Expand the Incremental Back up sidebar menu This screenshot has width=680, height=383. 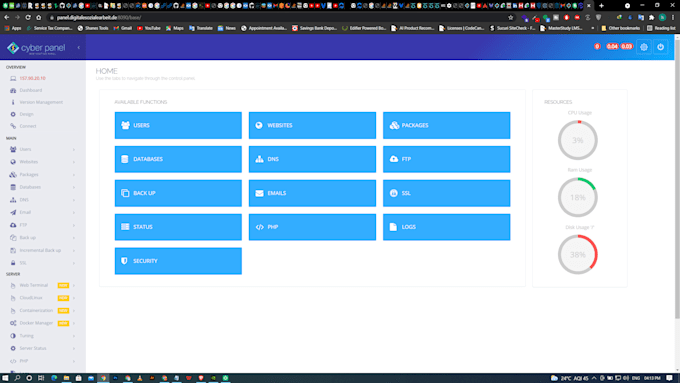click(42, 250)
